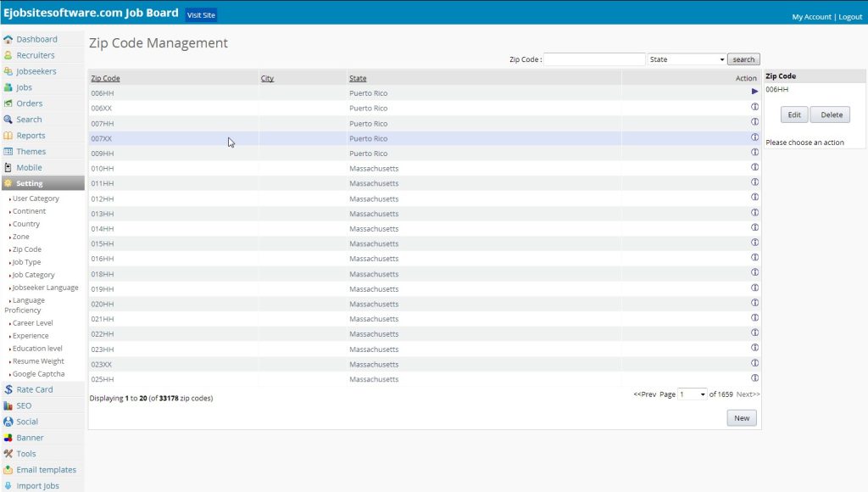This screenshot has width=868, height=492.
Task: Open the Country setting
Action: 26,224
